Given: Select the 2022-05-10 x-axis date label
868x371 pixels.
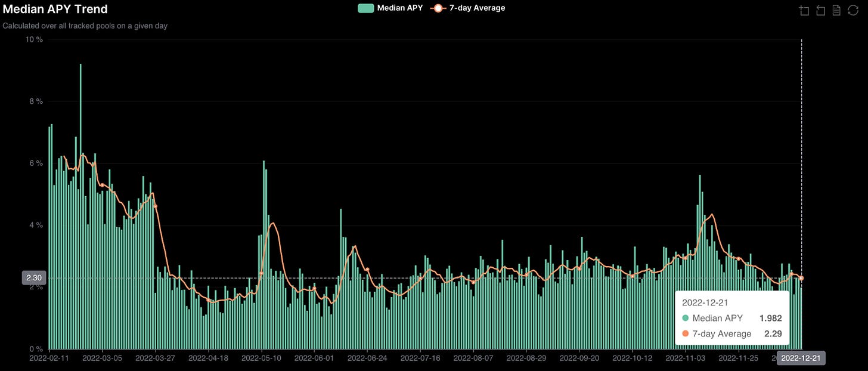Looking at the screenshot, I should (x=261, y=358).
